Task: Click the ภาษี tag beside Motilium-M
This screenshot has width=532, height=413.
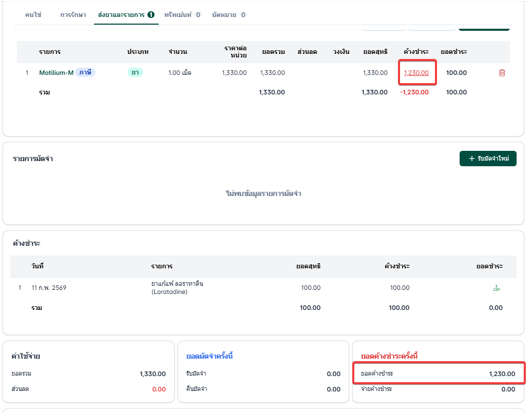Action: tap(85, 72)
